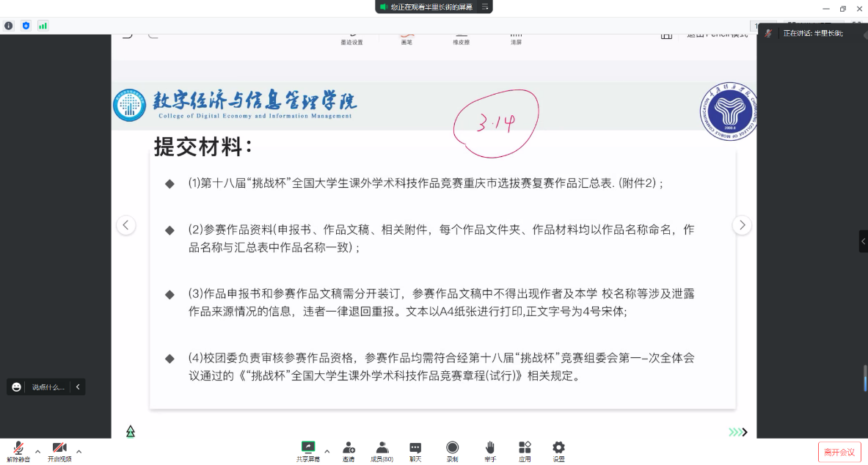Expand audio options arrow beside microphone
Image resolution: width=868 pixels, height=465 pixels.
37,451
